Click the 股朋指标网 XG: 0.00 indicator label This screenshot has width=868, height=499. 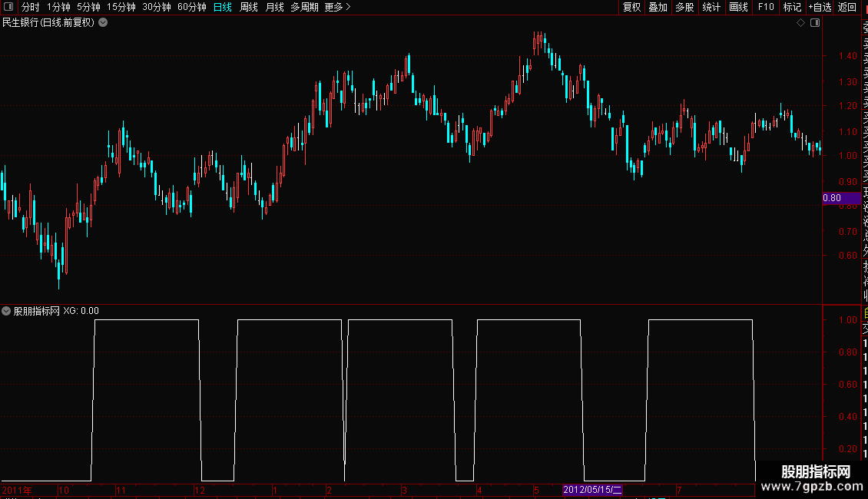coord(56,311)
